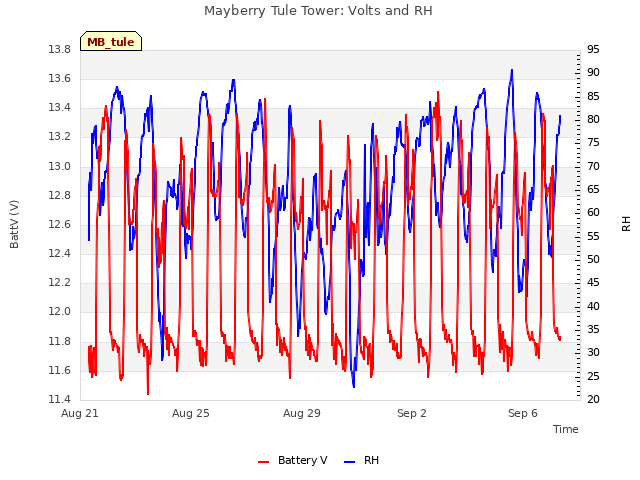
Task: Click the Sep 2 date tick
Action: 412,413
